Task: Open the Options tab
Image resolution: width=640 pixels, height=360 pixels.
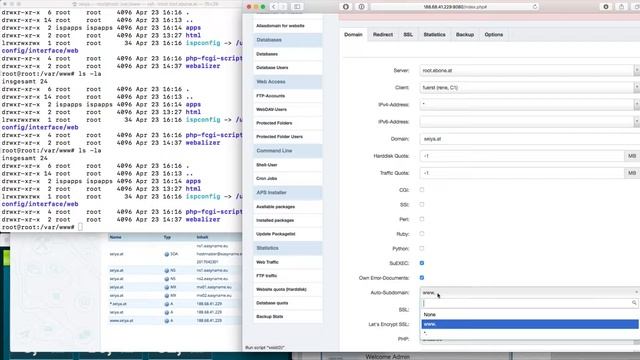Action: [493, 35]
